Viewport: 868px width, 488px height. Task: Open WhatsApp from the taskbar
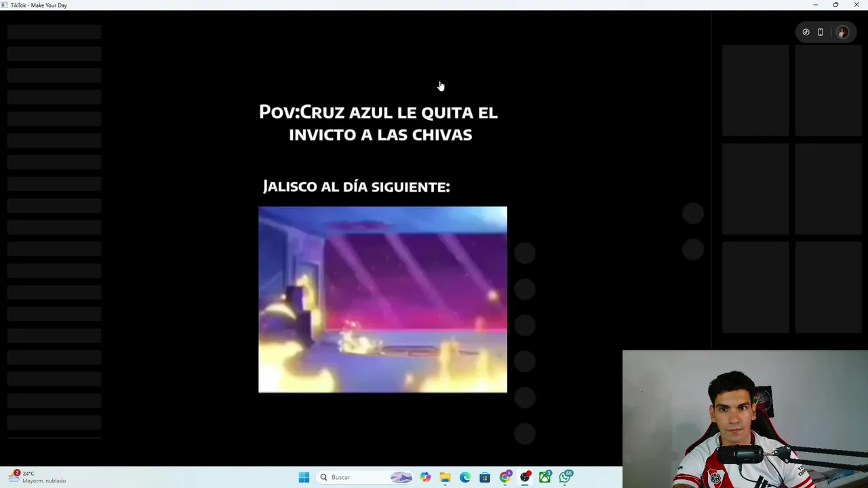coord(566,477)
